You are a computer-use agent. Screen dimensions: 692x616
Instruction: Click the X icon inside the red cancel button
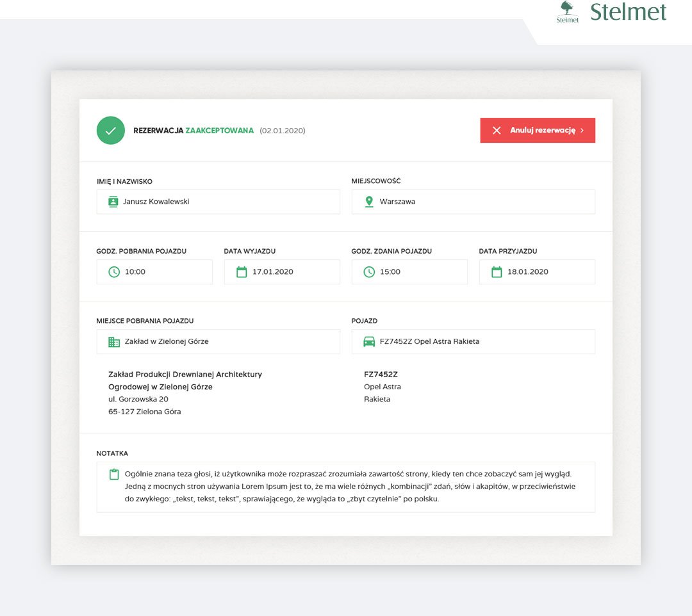[x=497, y=130]
